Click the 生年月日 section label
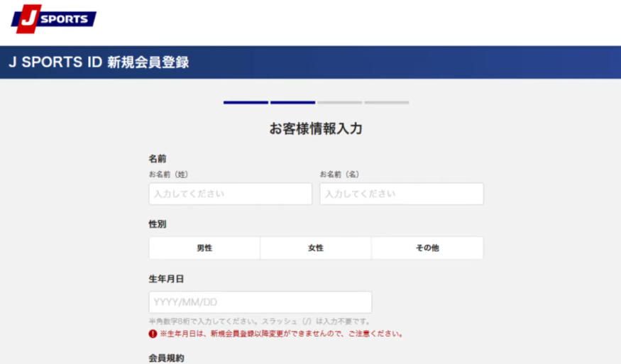This screenshot has width=621, height=364. (x=166, y=280)
